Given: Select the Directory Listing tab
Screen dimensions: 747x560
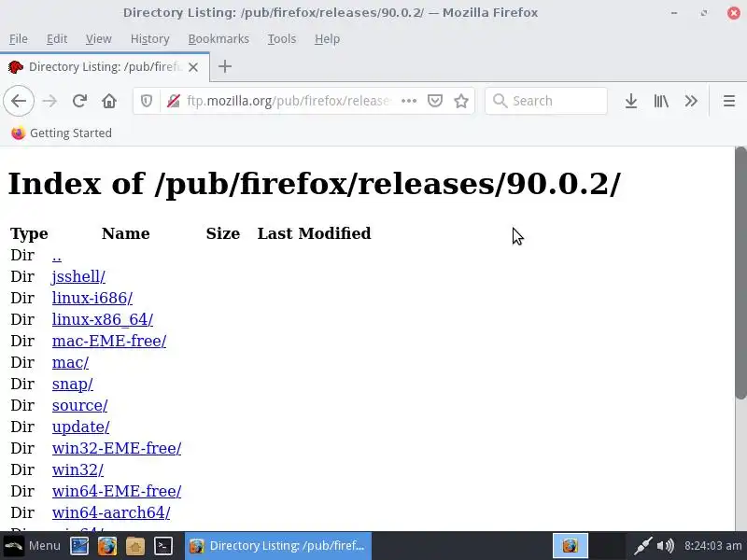Looking at the screenshot, I should [x=105, y=66].
